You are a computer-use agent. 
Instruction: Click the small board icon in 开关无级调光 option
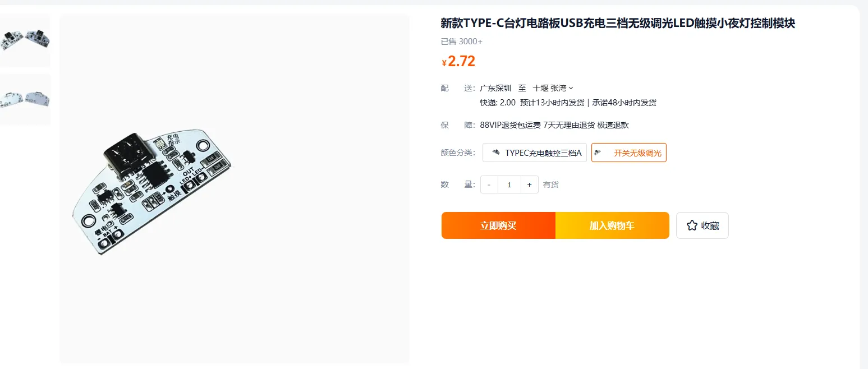[x=598, y=153]
